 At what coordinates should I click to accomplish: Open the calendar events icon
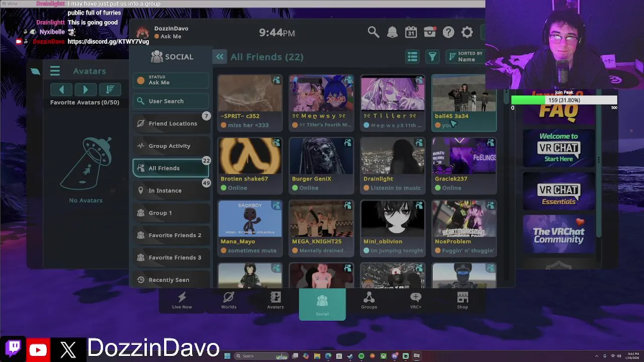tap(411, 32)
